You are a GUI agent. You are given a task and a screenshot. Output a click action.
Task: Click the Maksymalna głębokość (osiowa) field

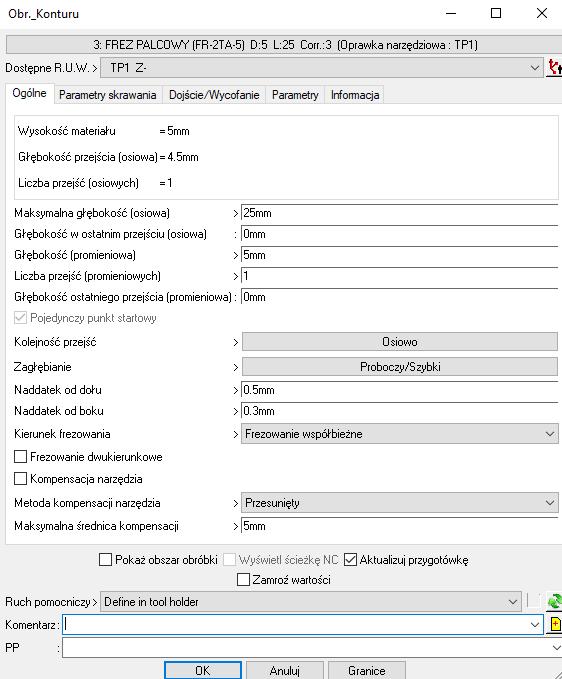coord(400,213)
